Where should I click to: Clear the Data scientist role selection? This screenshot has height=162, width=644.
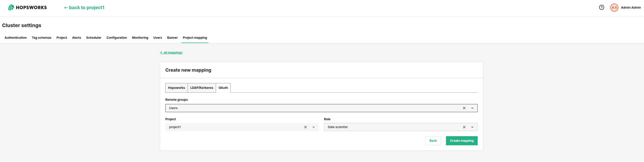tap(464, 127)
